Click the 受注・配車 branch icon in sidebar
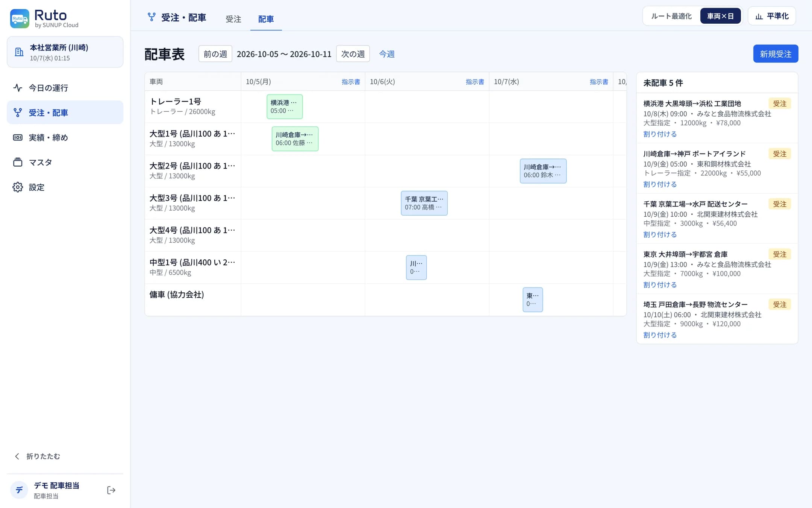This screenshot has width=812, height=508. point(18,113)
